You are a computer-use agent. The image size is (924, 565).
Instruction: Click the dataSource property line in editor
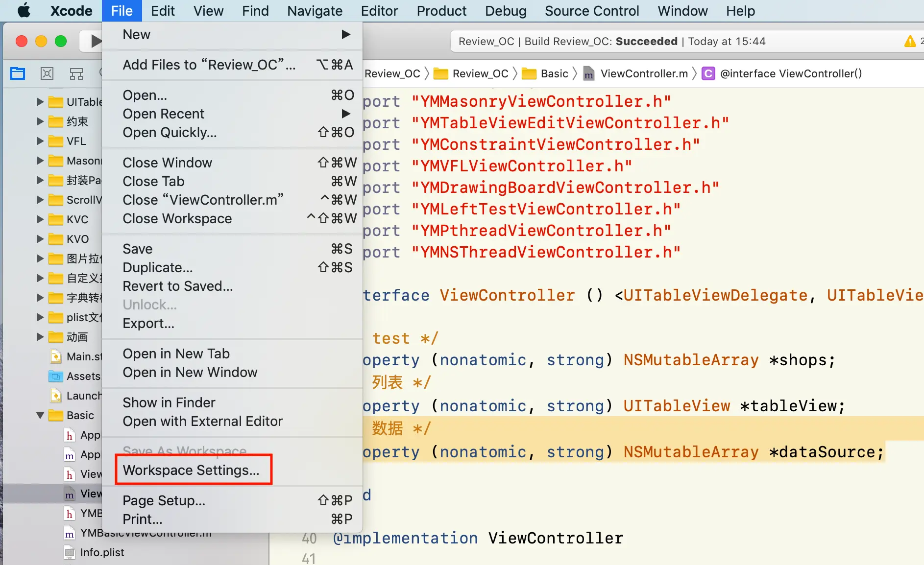pyautogui.click(x=624, y=451)
